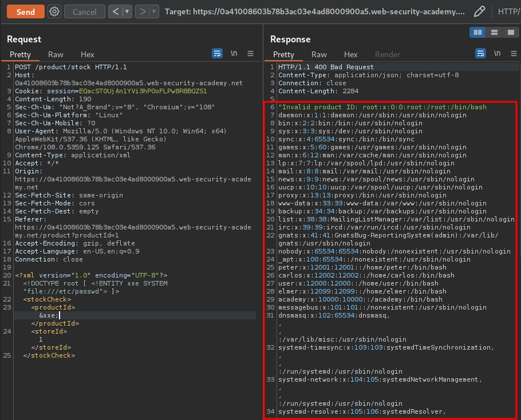Click the session cookie value

click(143, 91)
